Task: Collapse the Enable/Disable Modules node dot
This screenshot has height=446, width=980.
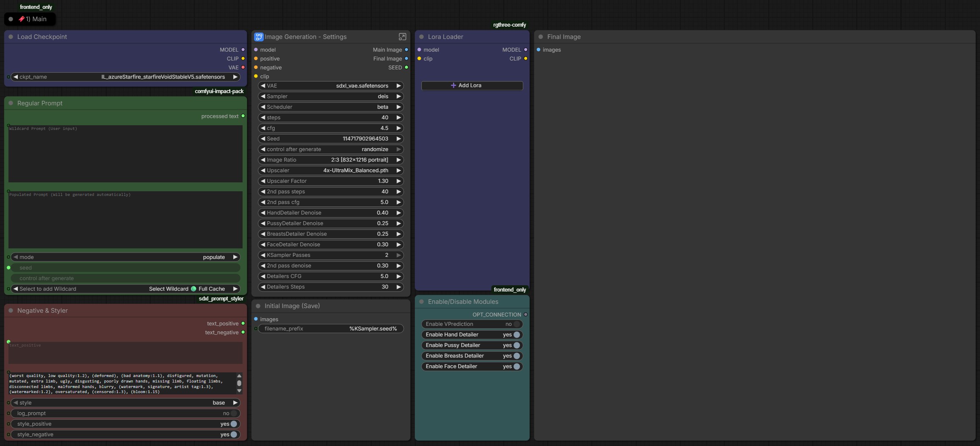Action: (422, 302)
